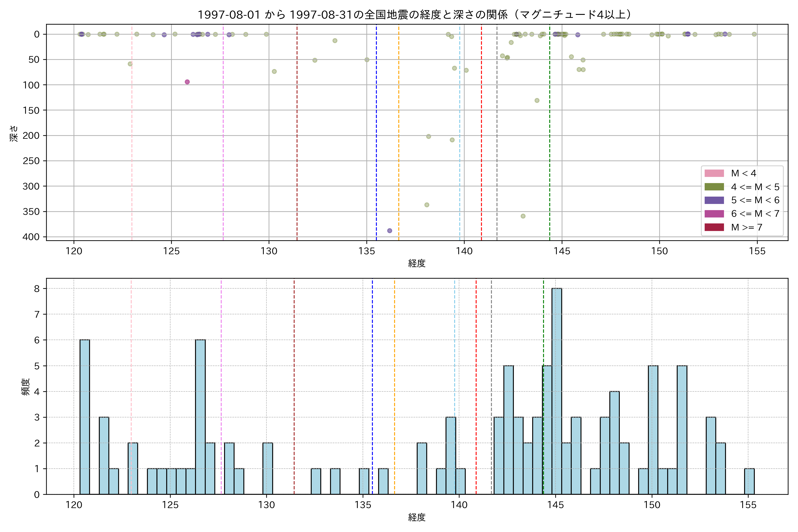Click the 400 tick label on depth axis

click(x=31, y=237)
